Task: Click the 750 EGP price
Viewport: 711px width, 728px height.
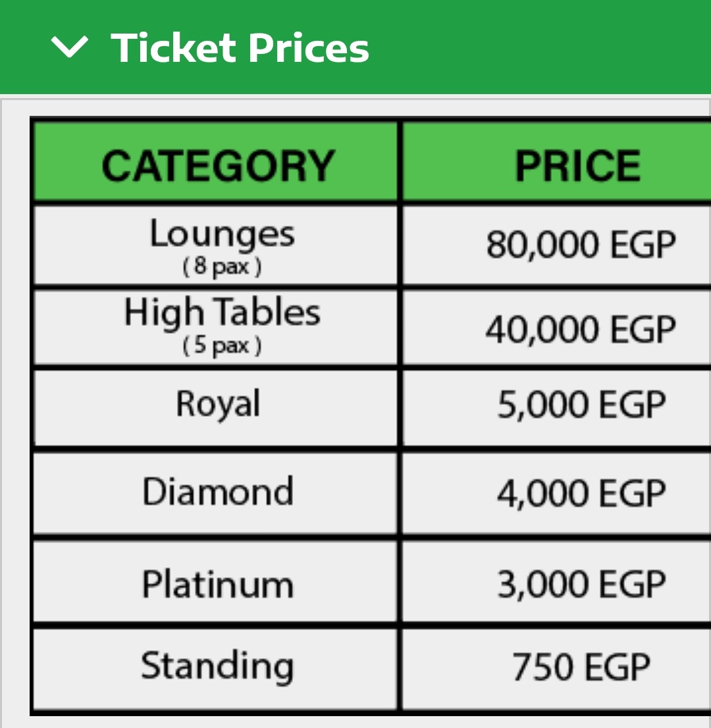Action: (x=581, y=667)
